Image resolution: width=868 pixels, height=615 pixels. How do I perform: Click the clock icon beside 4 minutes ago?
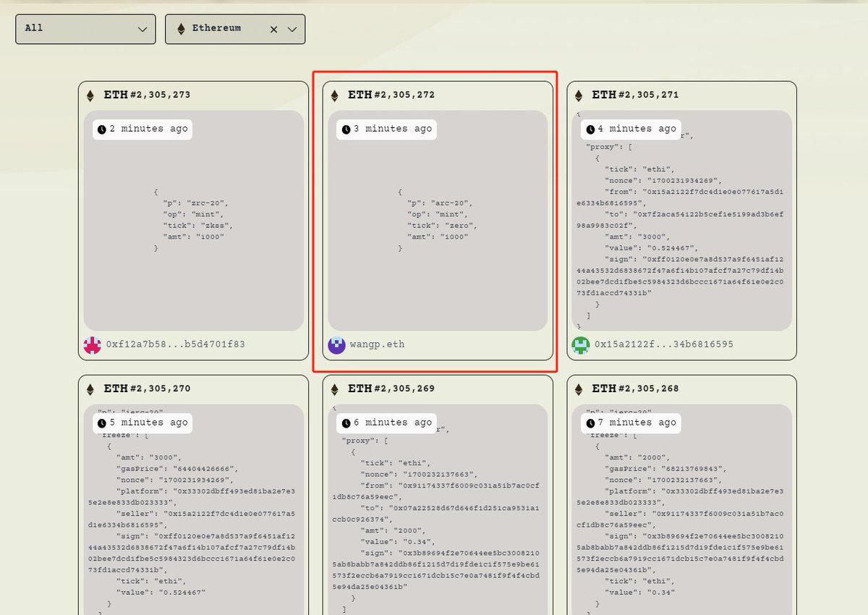click(x=591, y=129)
